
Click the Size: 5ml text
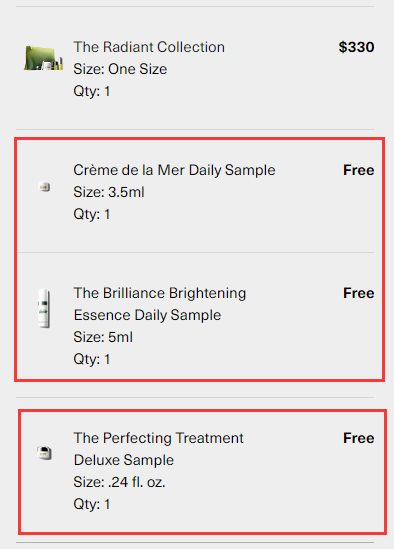click(x=103, y=337)
